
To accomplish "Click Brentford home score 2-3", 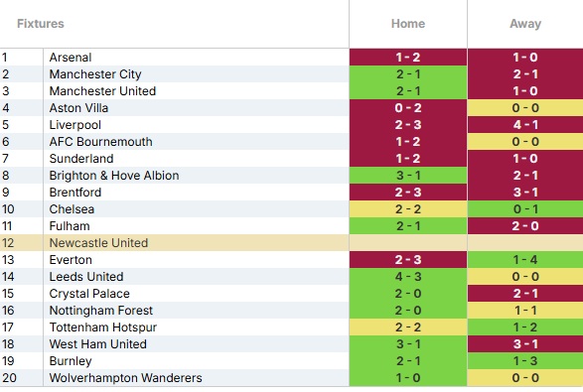I will tap(408, 193).
